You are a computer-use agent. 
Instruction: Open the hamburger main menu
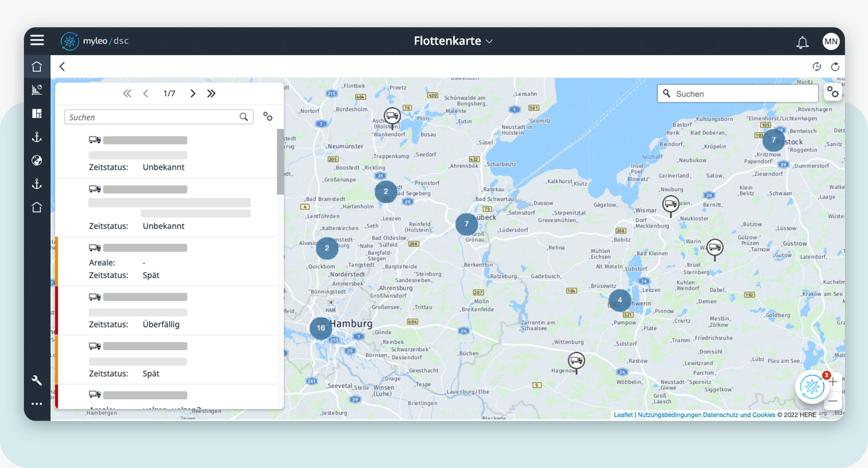tap(37, 40)
